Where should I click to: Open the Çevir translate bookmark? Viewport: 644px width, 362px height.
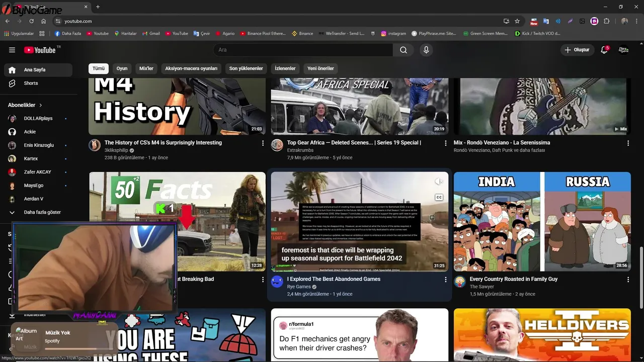point(202,34)
